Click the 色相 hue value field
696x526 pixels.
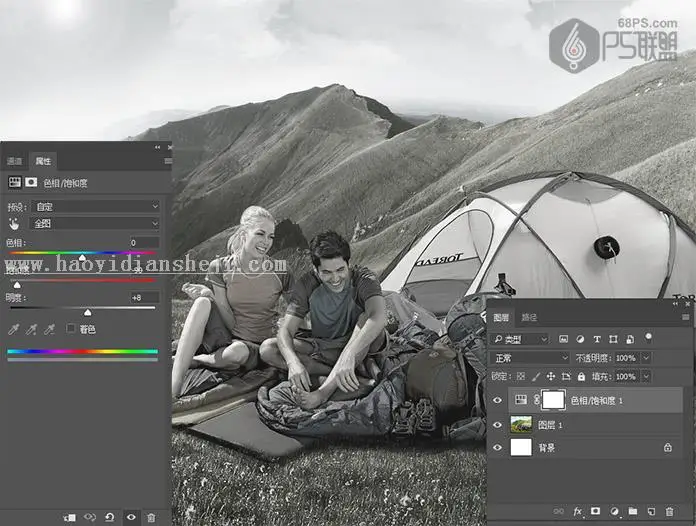[x=144, y=242]
